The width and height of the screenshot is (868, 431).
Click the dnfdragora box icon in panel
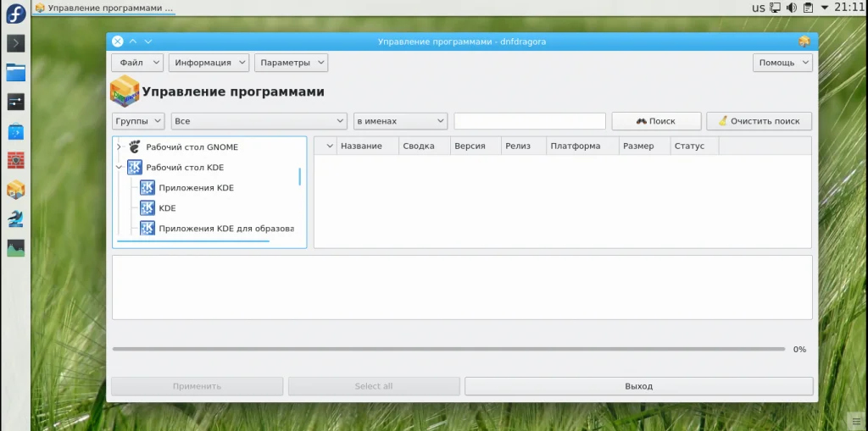coord(15,190)
